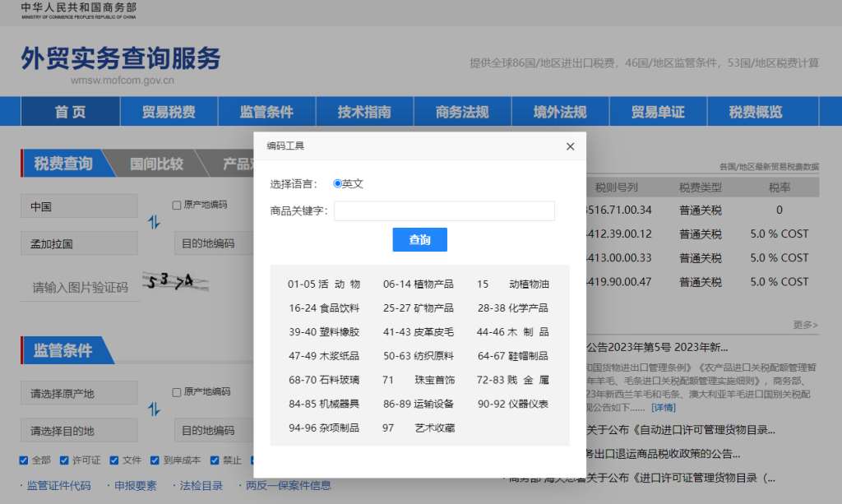Switch to the 国间比较 tab

point(156,164)
